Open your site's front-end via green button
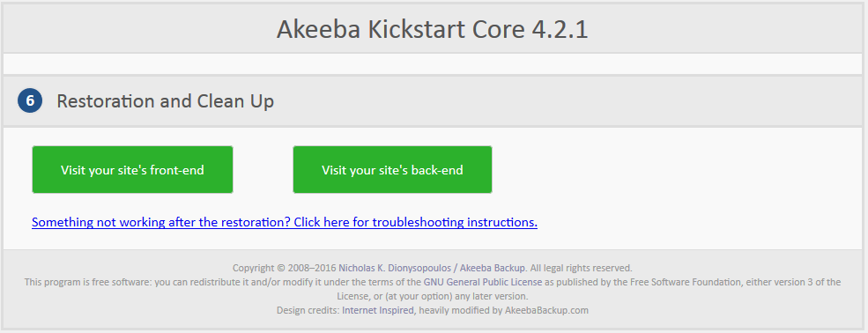 [x=132, y=170]
